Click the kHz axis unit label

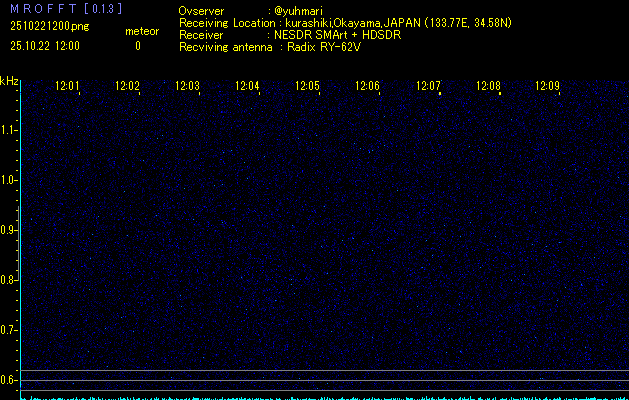click(x=9, y=82)
